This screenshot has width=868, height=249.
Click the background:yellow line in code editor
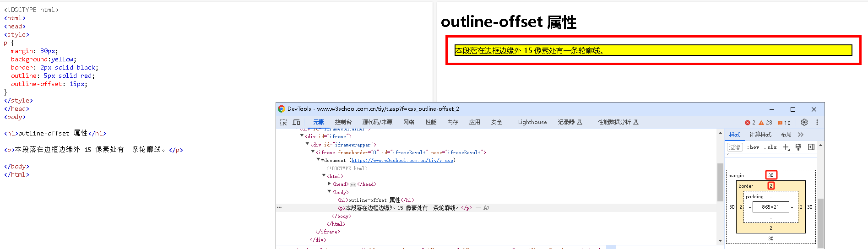click(x=44, y=60)
